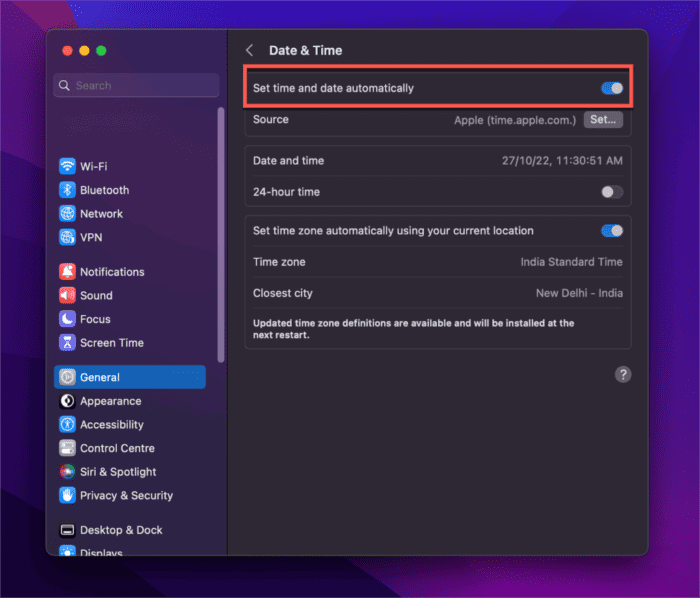The image size is (700, 598).
Task: Open Privacy & Security via its label
Action: click(x=126, y=495)
